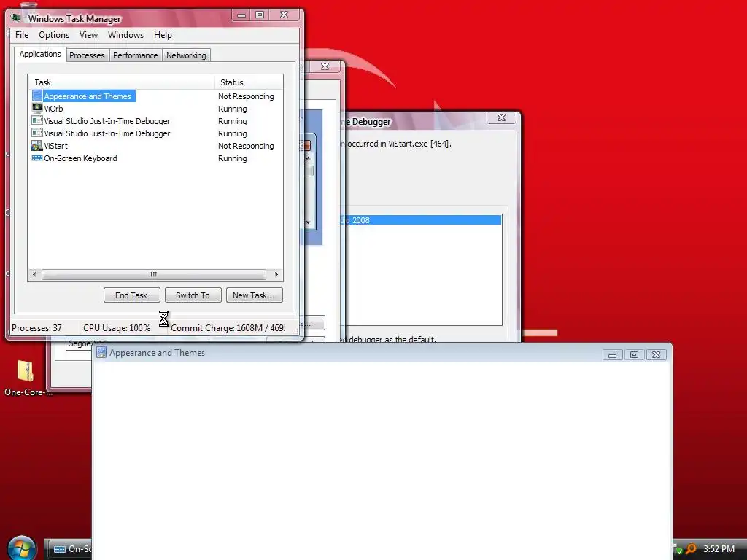This screenshot has width=747, height=560.
Task: Close the Just-In-Time Debugger dialog
Action: (x=501, y=117)
